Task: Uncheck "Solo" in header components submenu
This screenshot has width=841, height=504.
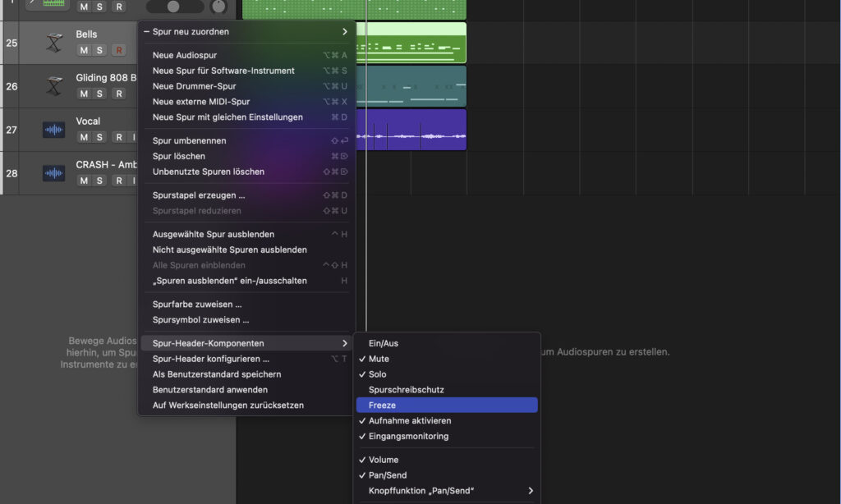Action: click(x=448, y=374)
